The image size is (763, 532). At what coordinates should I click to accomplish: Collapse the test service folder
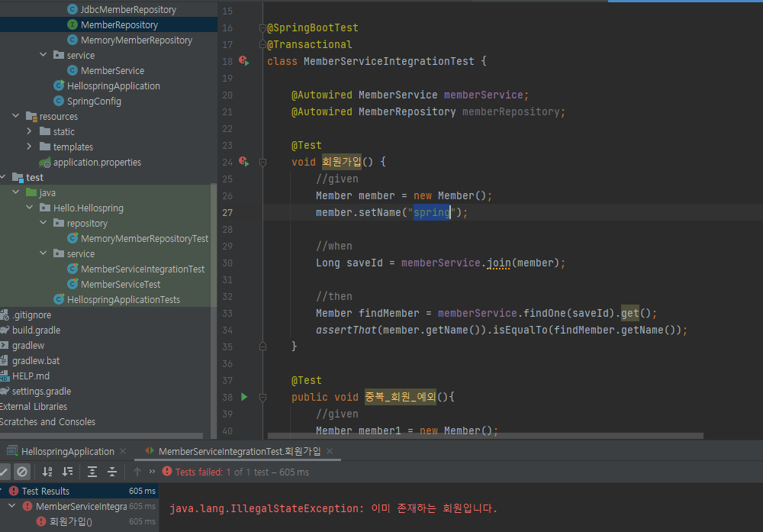tap(43, 253)
